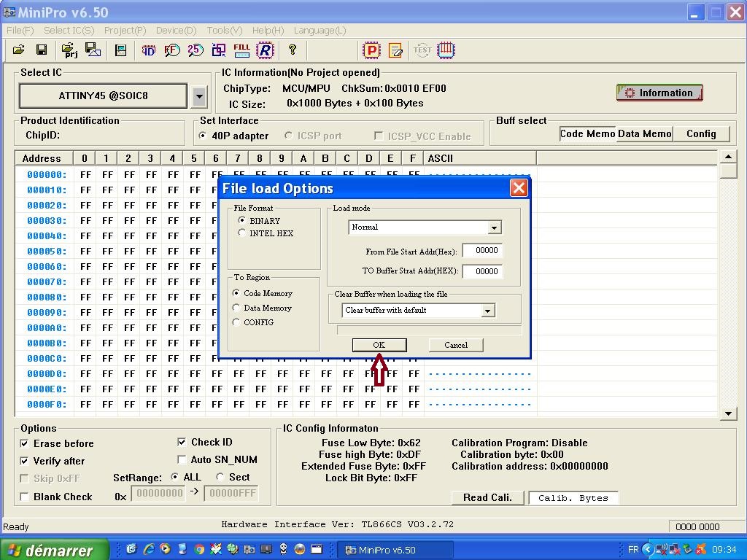Select Sect range option
The height and width of the screenshot is (560, 747).
220,477
